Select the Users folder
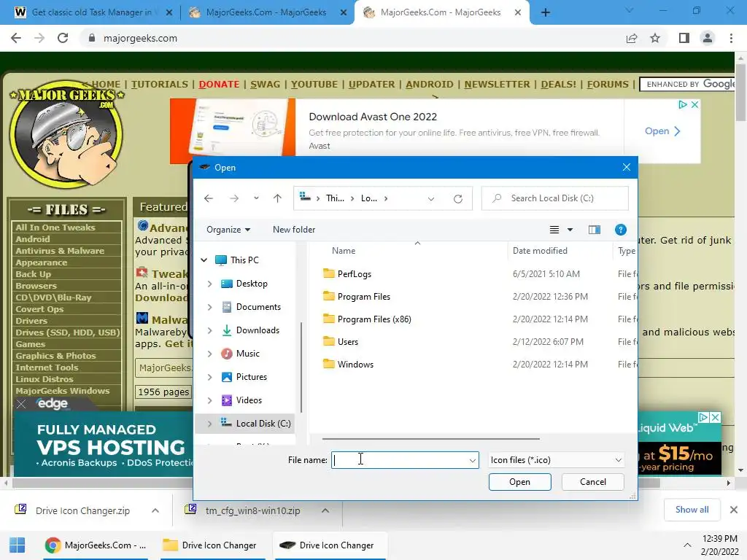This screenshot has width=747, height=560. click(x=347, y=342)
